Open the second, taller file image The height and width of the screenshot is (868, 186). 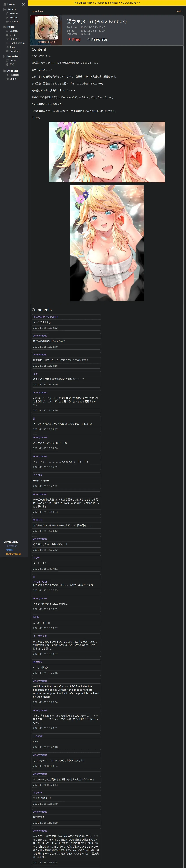point(107,243)
